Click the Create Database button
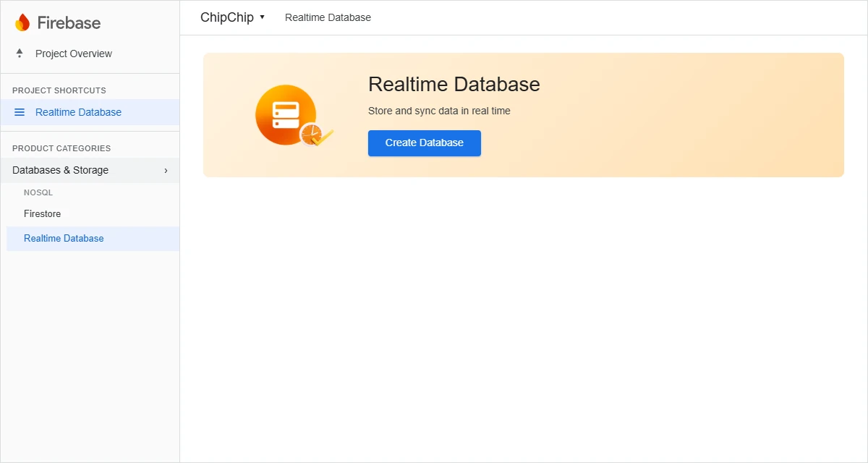868x463 pixels. [425, 143]
